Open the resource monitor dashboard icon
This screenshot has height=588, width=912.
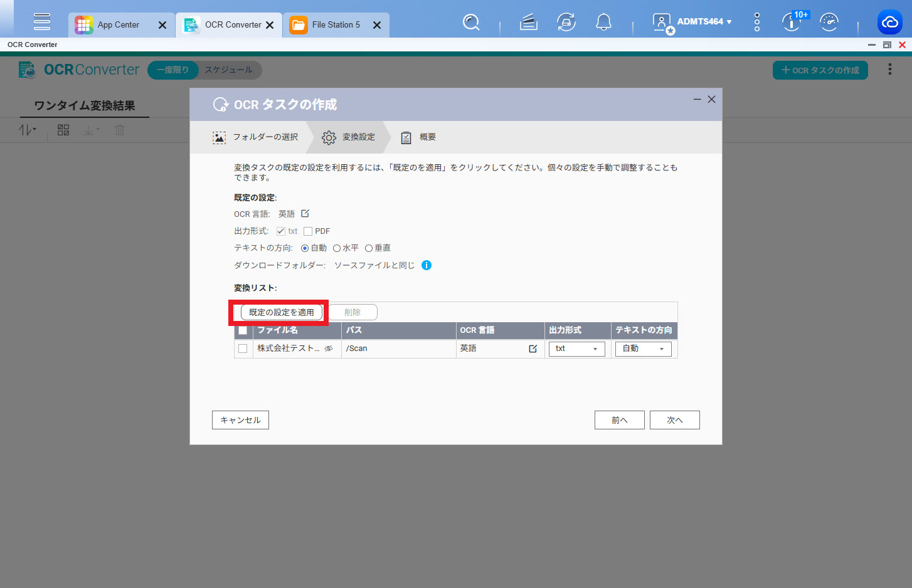coord(829,23)
